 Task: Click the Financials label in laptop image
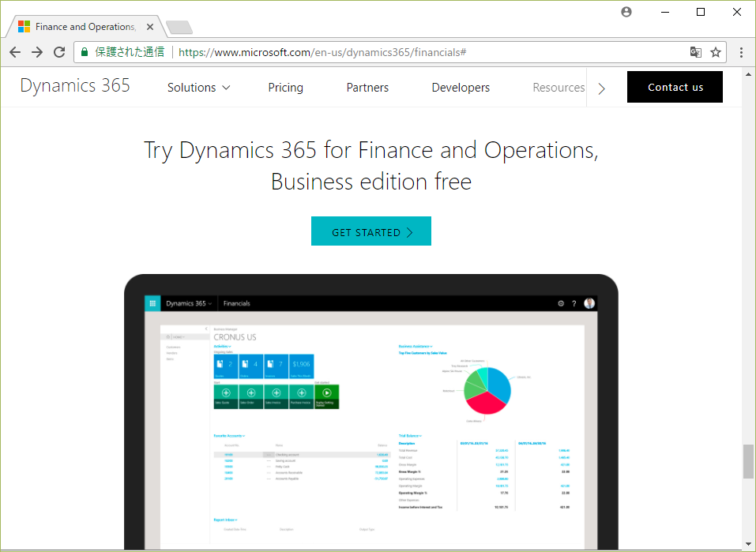tap(237, 303)
